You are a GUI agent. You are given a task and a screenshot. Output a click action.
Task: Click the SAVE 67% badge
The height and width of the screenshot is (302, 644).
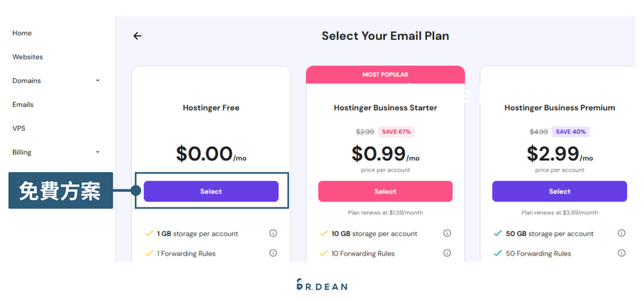396,132
